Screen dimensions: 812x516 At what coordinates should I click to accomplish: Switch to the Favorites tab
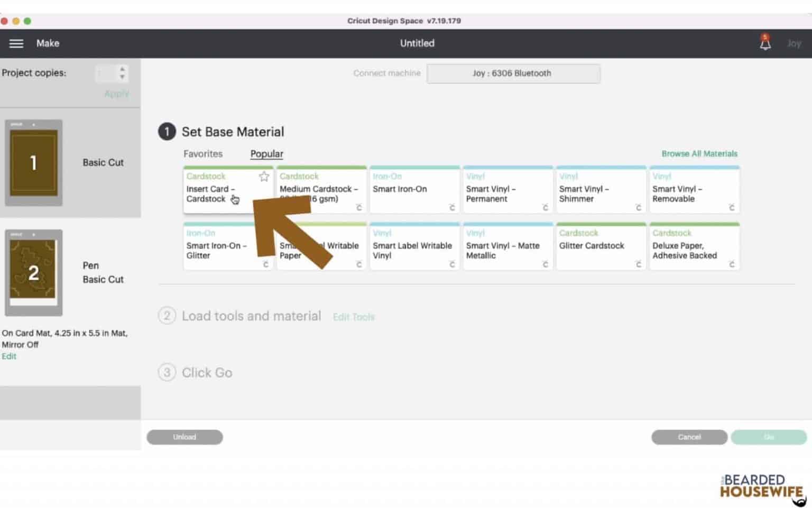coord(203,154)
